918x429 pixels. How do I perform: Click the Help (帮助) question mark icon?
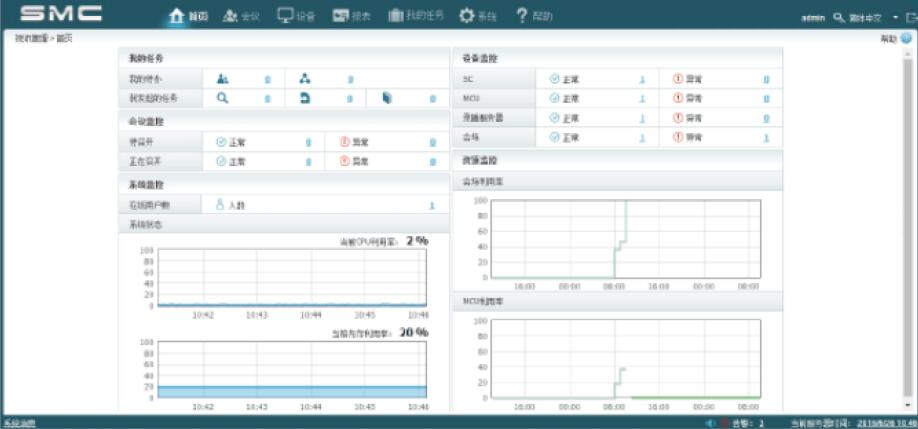point(521,16)
